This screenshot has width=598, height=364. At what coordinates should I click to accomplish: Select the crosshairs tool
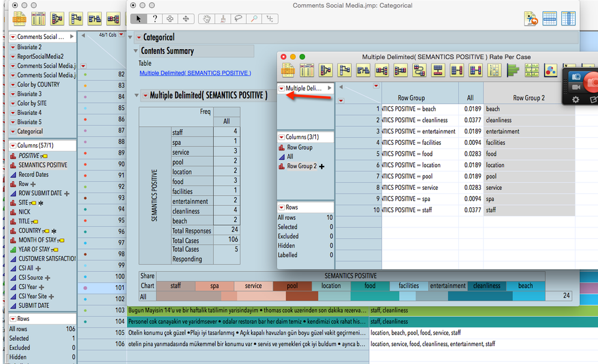[x=270, y=19]
